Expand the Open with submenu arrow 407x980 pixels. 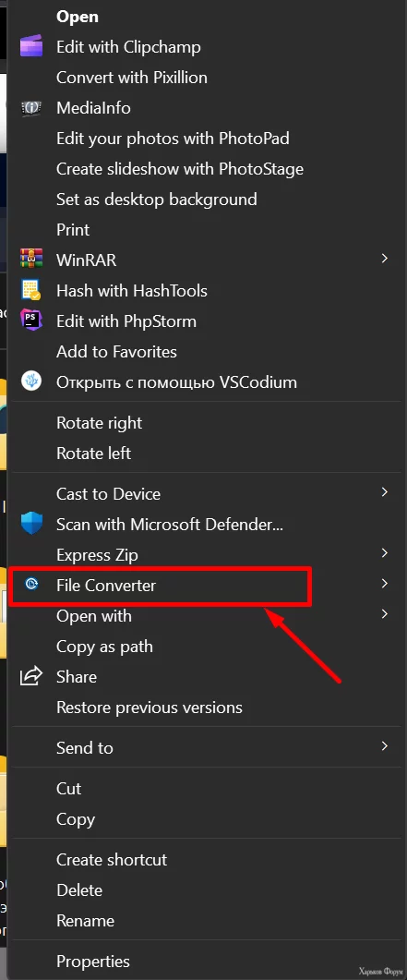385,614
